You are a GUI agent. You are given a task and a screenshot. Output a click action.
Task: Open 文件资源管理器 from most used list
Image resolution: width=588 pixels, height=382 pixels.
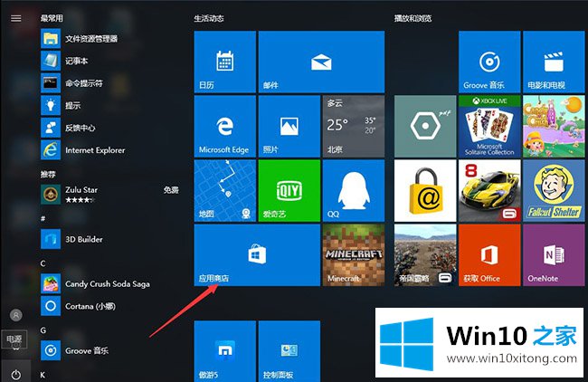[110, 39]
